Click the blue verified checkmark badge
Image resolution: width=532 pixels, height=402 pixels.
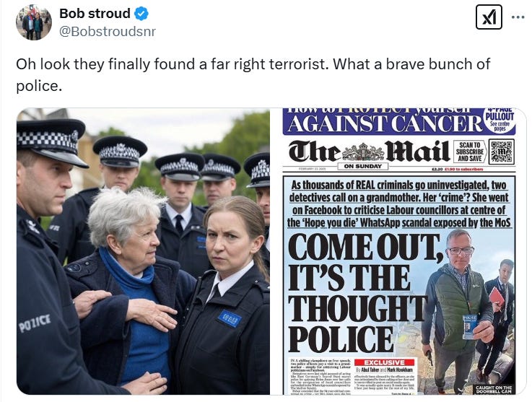(141, 14)
